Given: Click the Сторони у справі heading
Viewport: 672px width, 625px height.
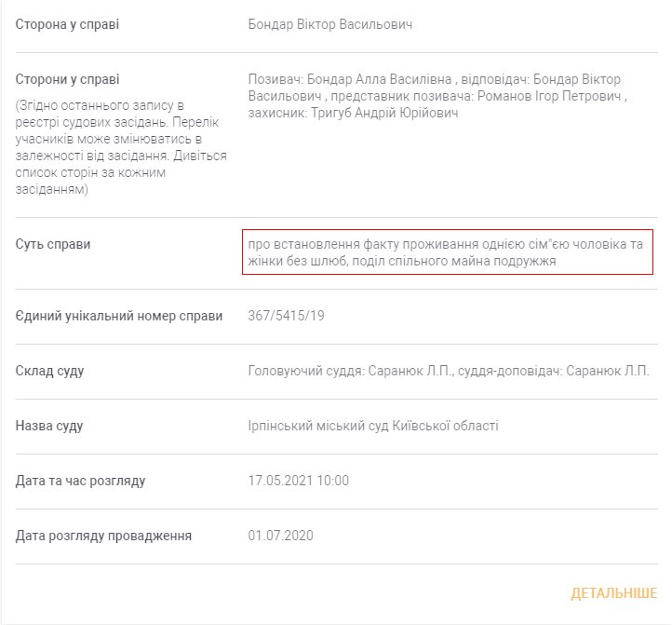Looking at the screenshot, I should [67, 79].
